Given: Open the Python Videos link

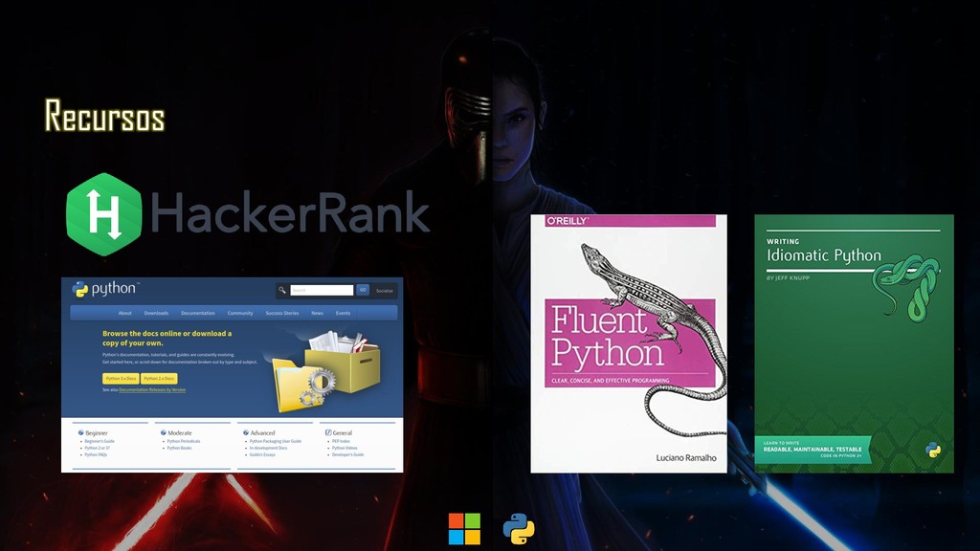Looking at the screenshot, I should (345, 448).
